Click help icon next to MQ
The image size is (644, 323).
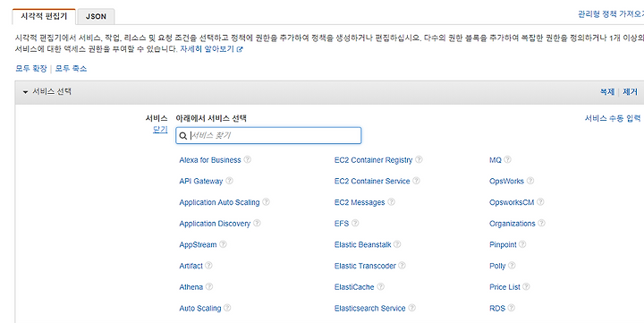[508, 159]
